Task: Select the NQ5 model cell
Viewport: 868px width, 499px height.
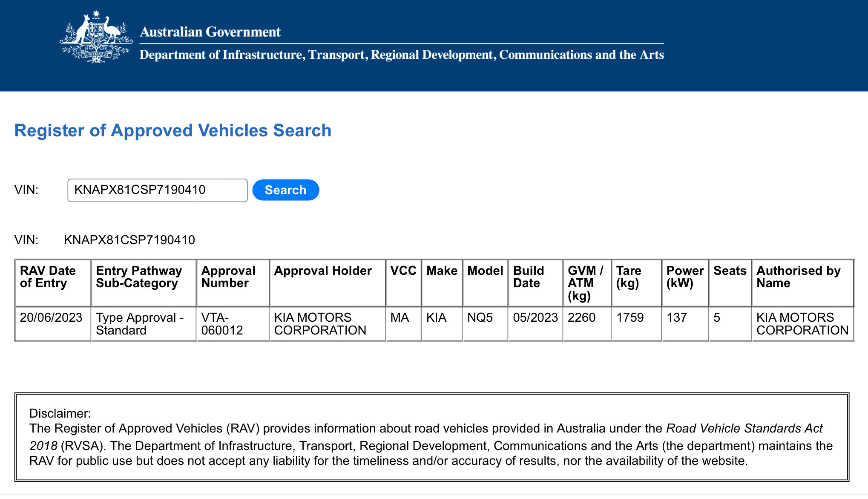Action: [480, 318]
